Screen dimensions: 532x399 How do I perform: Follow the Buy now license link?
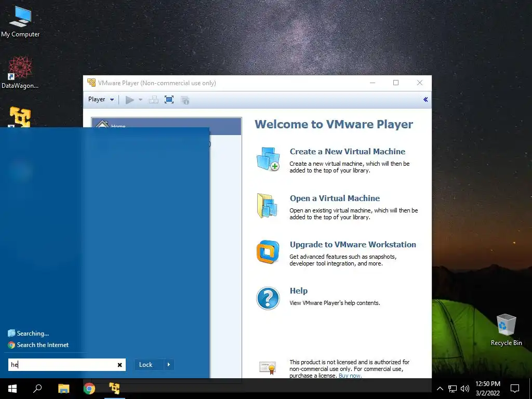coord(350,376)
